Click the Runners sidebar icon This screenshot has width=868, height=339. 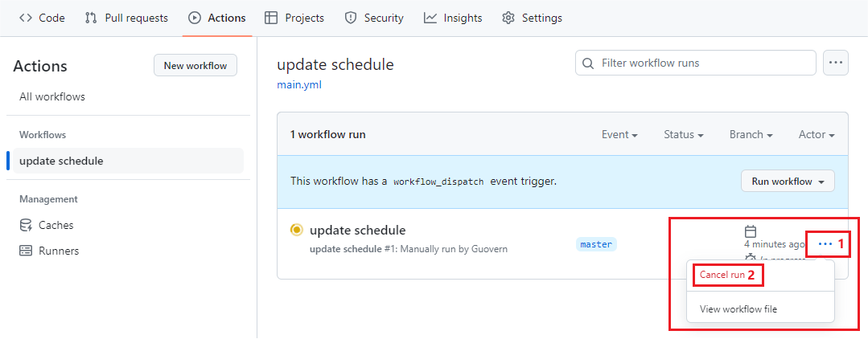click(26, 251)
